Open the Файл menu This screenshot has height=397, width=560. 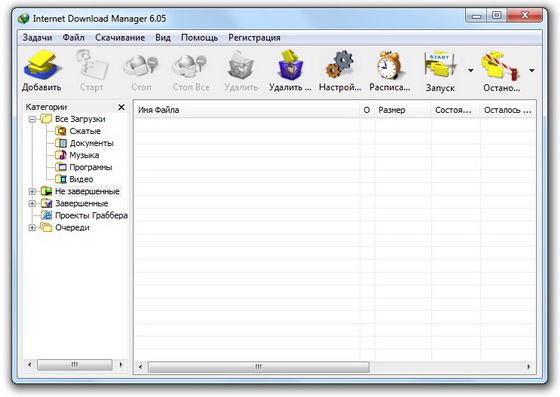[x=74, y=37]
